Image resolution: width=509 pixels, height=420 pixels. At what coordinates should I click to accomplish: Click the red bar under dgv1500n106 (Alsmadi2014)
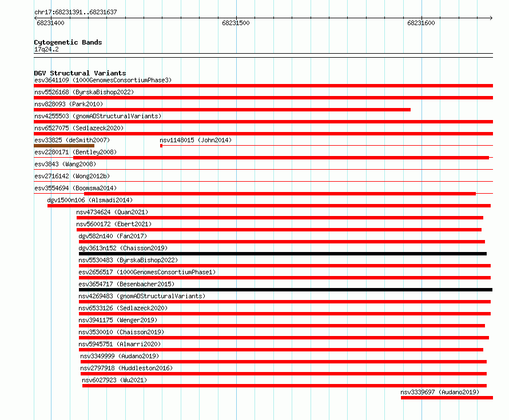[x=269, y=206]
